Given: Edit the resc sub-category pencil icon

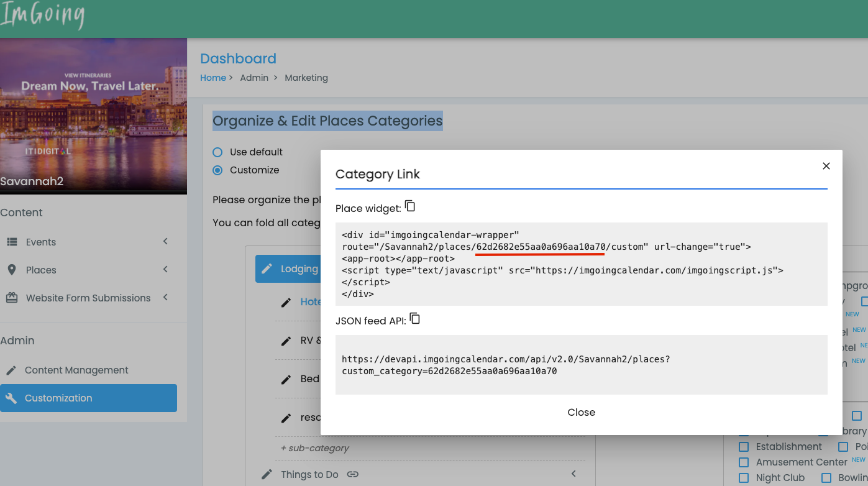Looking at the screenshot, I should (286, 418).
